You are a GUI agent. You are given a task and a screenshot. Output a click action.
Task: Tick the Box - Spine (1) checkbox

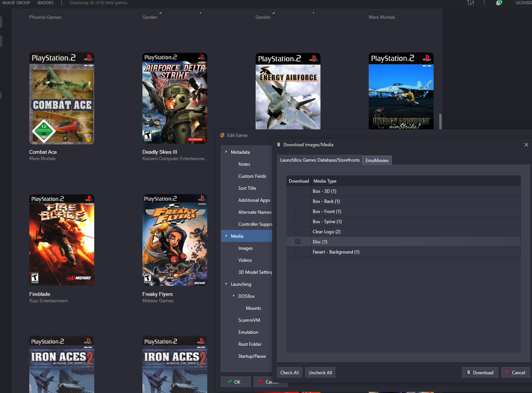pyautogui.click(x=298, y=221)
